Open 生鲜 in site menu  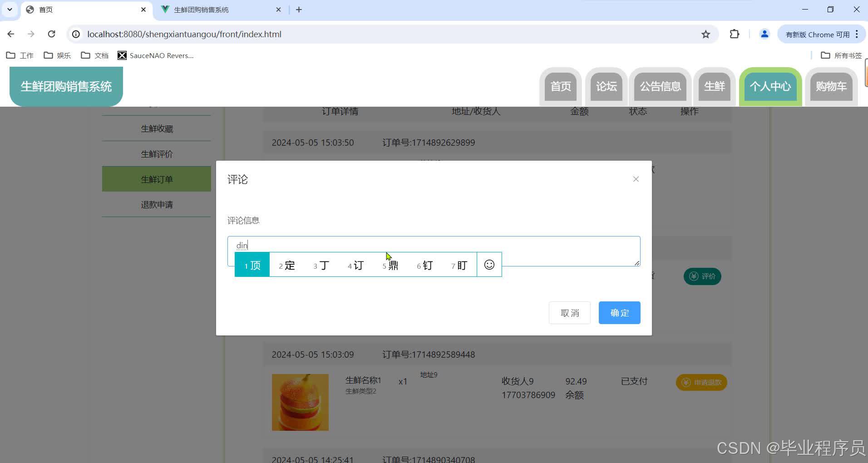(715, 86)
